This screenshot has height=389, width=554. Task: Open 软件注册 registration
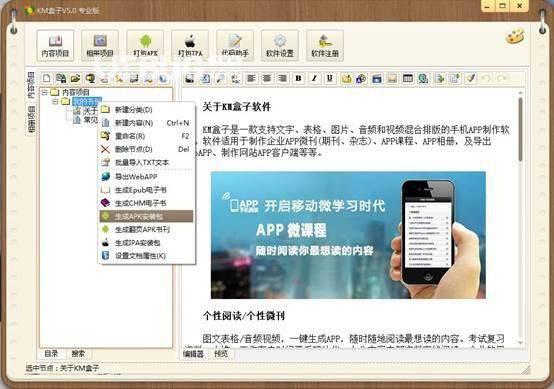point(325,46)
